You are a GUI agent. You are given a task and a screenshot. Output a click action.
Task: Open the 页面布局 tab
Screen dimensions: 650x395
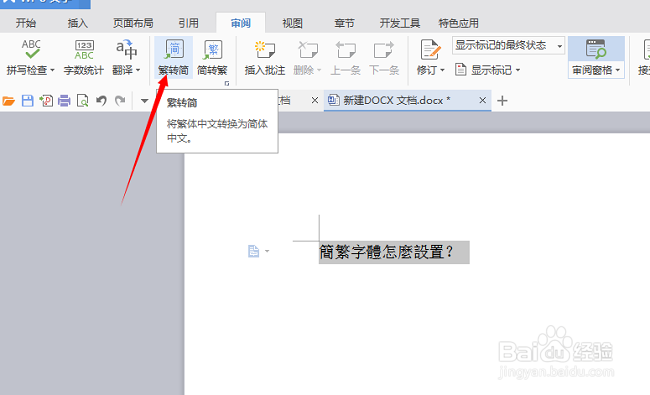(133, 23)
